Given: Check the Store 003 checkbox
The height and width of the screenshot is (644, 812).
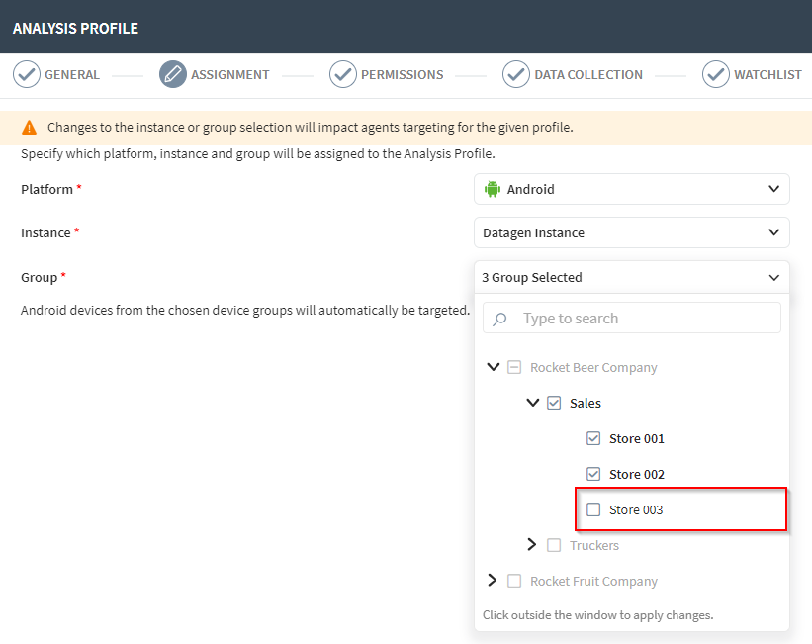Looking at the screenshot, I should (x=593, y=509).
